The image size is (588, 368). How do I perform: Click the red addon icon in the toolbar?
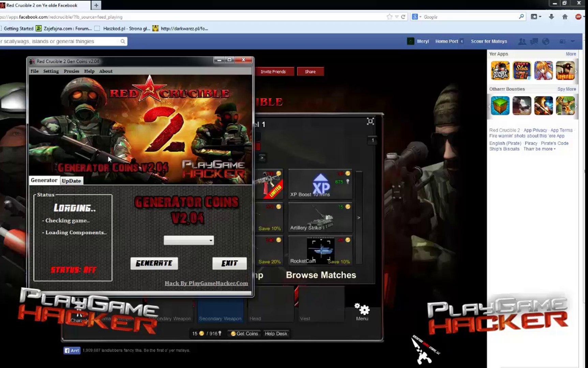click(578, 17)
